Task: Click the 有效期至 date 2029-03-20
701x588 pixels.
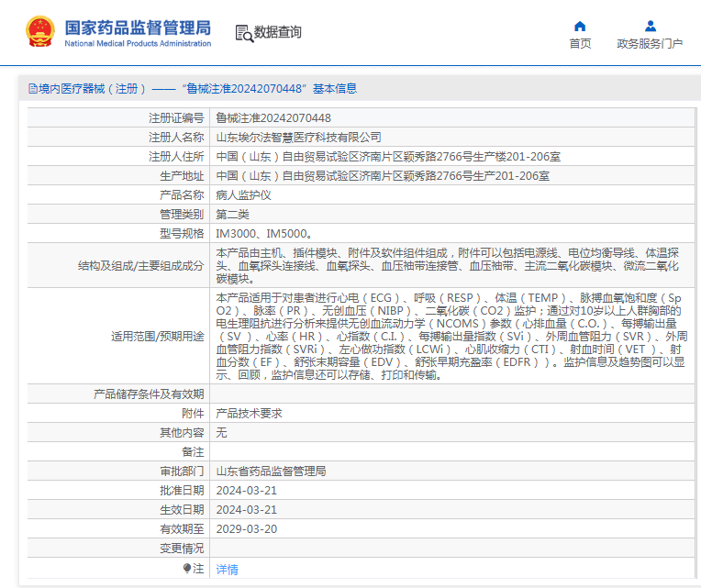Action: (246, 529)
